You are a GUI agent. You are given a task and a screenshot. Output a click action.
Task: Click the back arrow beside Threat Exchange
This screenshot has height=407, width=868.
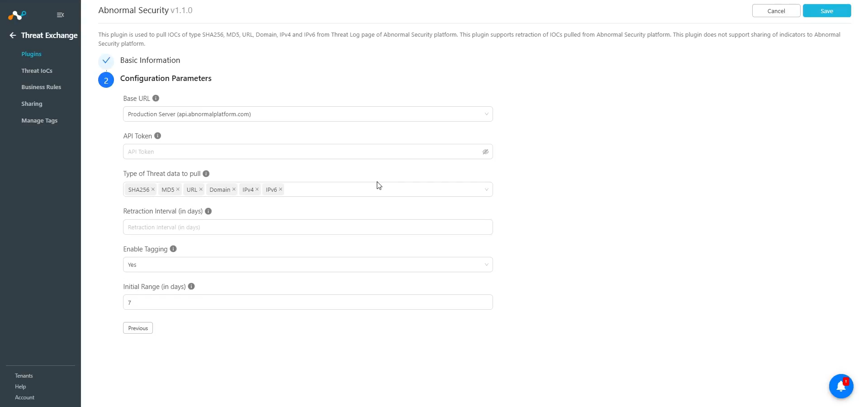[x=13, y=35]
